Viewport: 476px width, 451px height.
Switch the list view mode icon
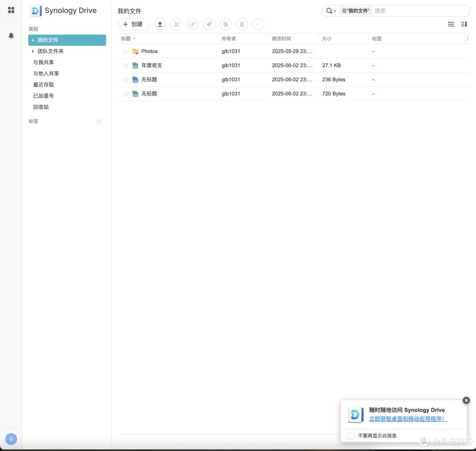pos(451,24)
